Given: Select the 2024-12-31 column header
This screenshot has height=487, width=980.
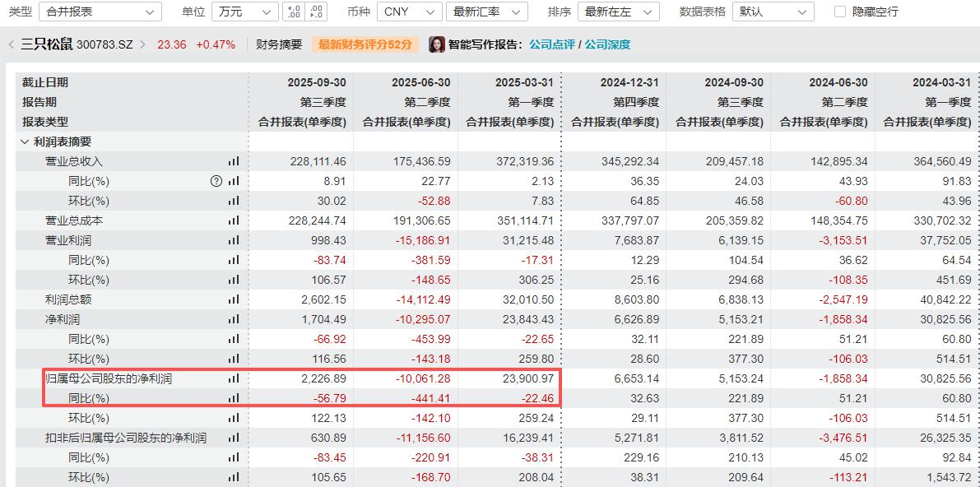Looking at the screenshot, I should coord(629,82).
